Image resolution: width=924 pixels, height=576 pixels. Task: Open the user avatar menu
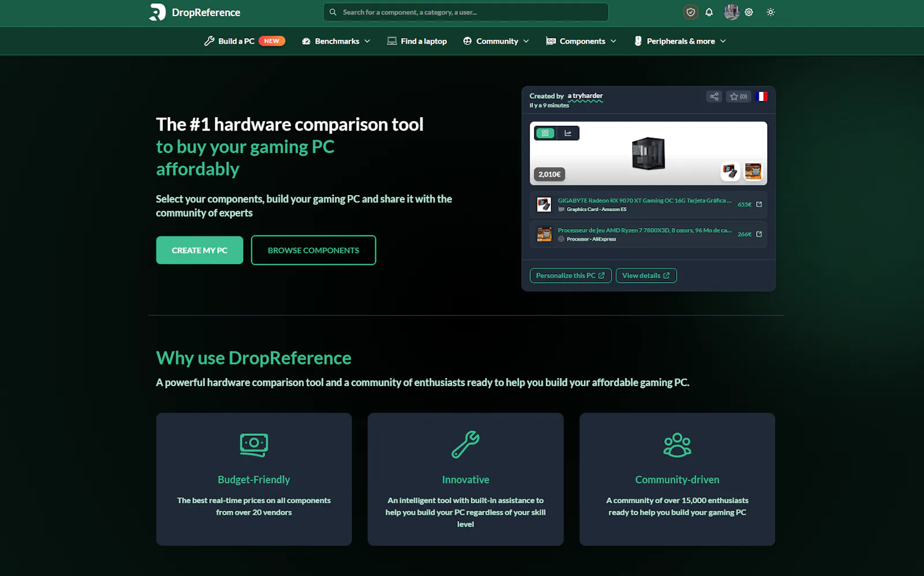(x=732, y=12)
